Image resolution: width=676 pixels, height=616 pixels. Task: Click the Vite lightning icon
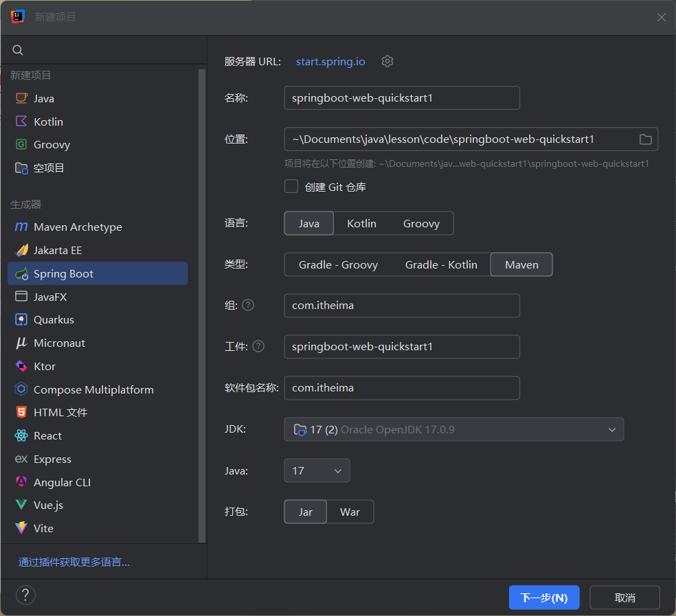(21, 528)
